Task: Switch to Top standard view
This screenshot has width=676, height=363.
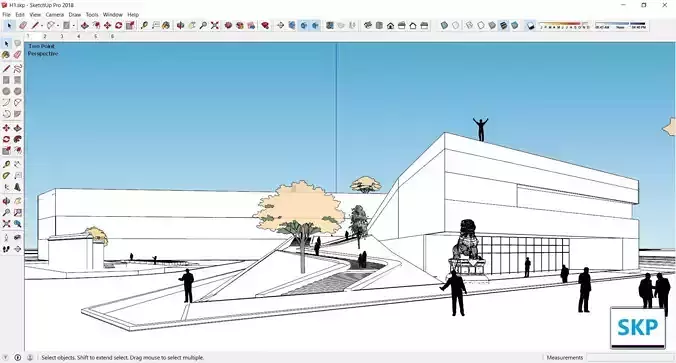Action: tap(379, 25)
